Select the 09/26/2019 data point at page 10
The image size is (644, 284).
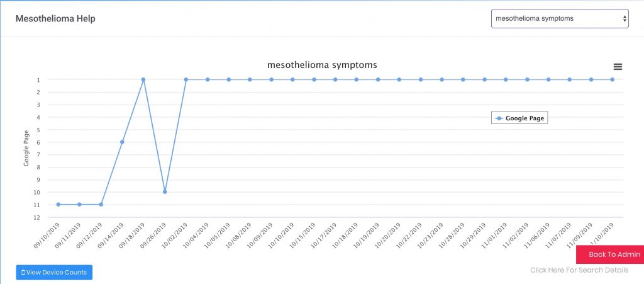coord(165,192)
